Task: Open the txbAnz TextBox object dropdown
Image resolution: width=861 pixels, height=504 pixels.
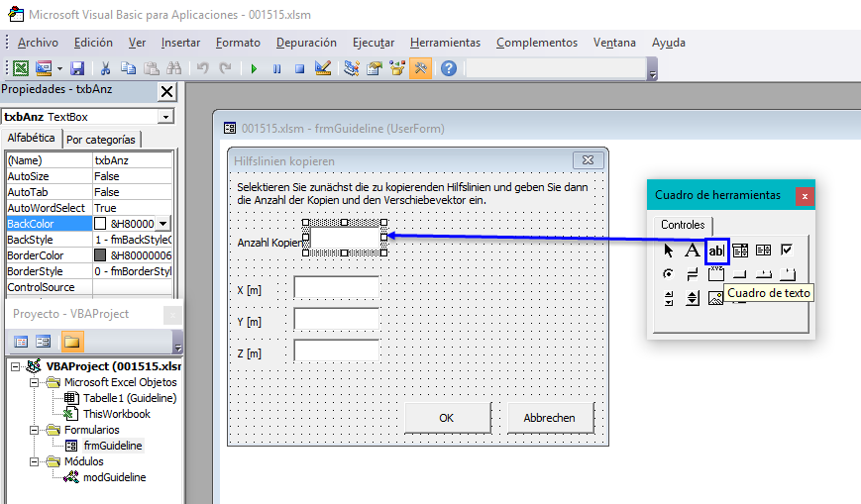Action: (x=165, y=117)
